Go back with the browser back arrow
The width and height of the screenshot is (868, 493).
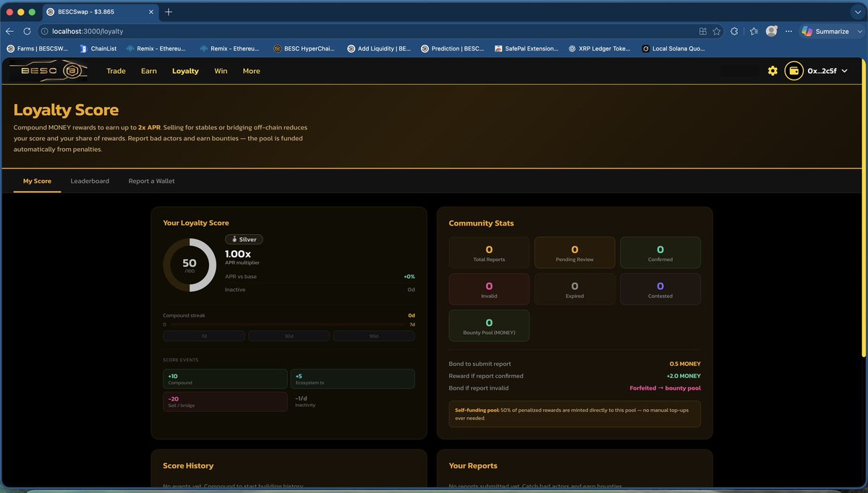(9, 31)
